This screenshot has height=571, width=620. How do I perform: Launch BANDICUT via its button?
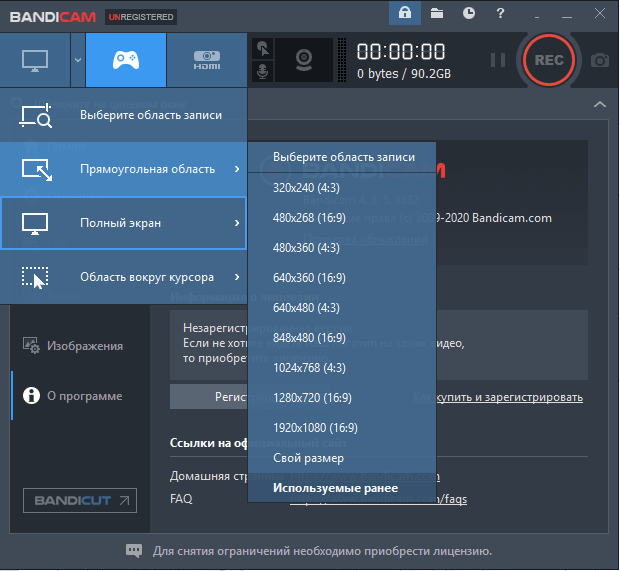pyautogui.click(x=80, y=501)
